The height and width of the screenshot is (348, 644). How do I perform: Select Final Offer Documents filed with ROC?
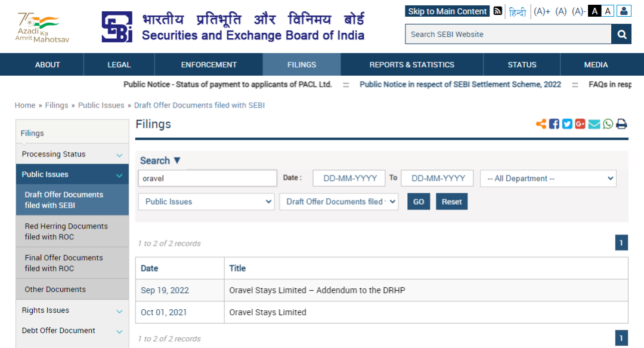pos(72,263)
